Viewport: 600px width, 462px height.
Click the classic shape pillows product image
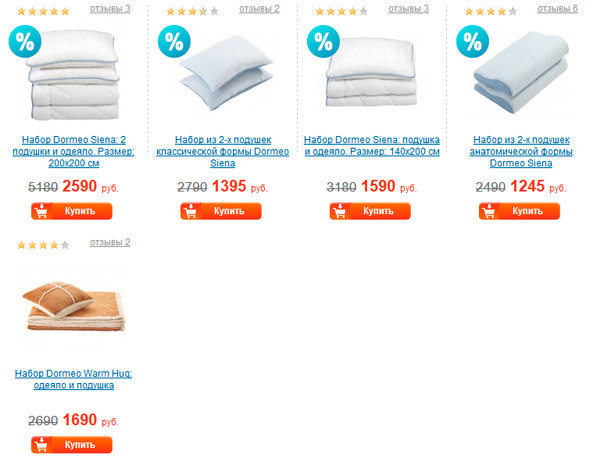pos(226,73)
